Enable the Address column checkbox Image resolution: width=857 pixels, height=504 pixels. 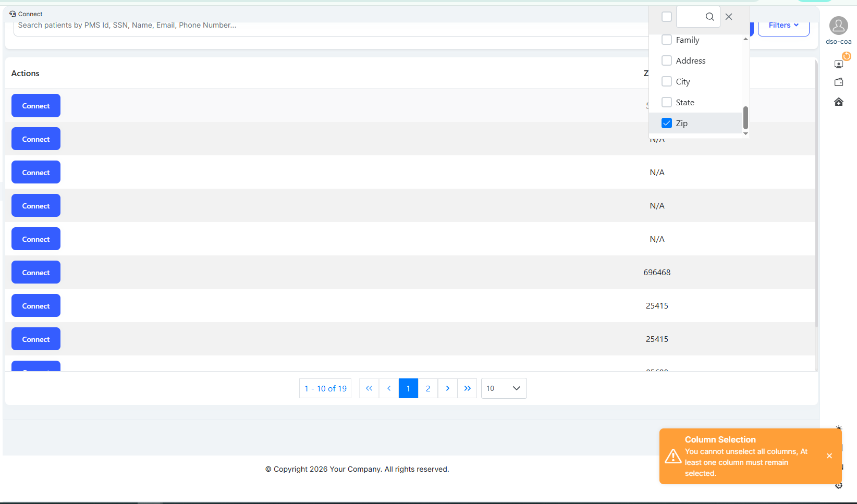click(x=666, y=61)
